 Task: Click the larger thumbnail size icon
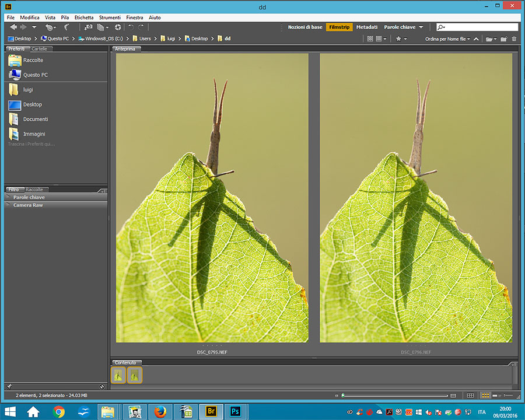[453, 395]
